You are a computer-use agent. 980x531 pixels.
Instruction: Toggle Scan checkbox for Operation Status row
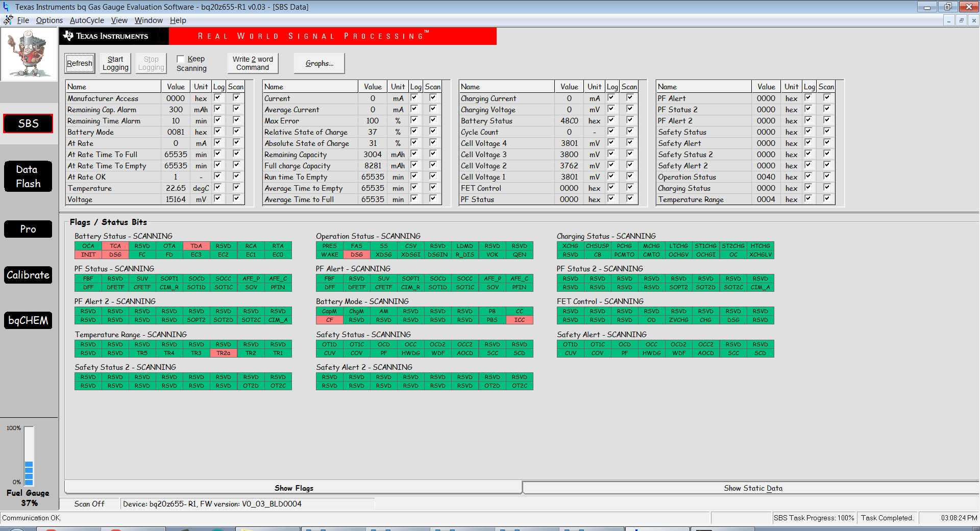point(827,176)
